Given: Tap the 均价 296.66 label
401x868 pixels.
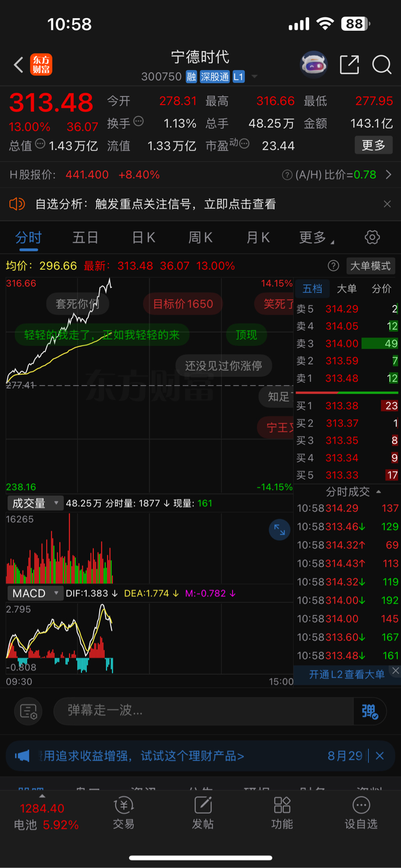Looking at the screenshot, I should (x=41, y=266).
